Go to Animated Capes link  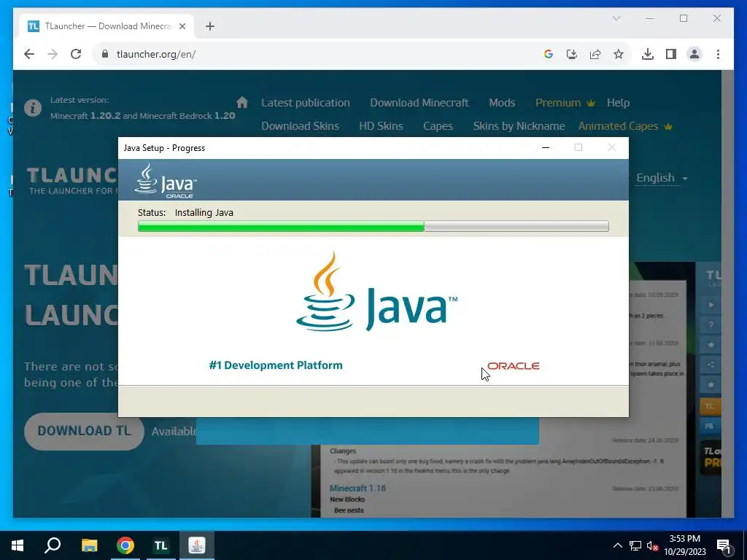pos(625,126)
